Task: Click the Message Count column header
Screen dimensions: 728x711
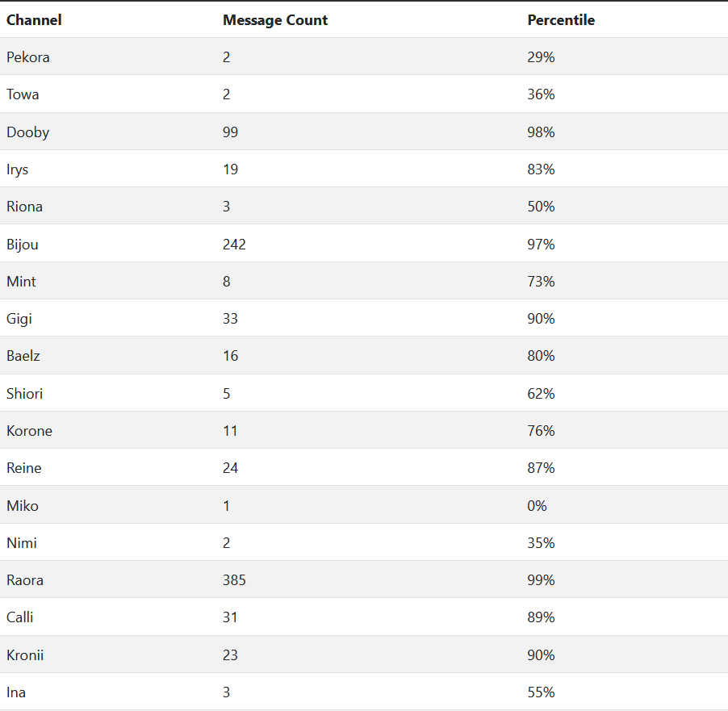Action: pyautogui.click(x=275, y=20)
